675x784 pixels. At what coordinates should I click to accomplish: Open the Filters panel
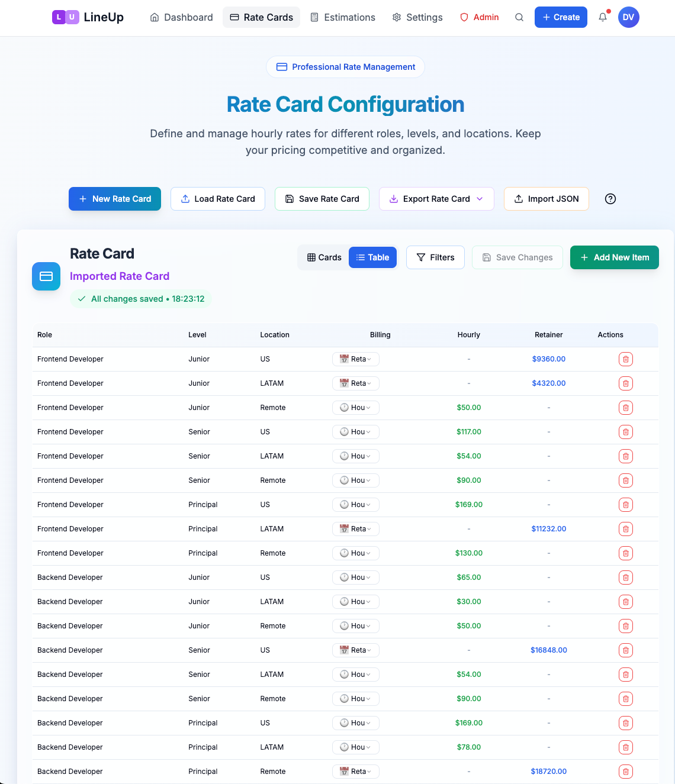click(x=435, y=257)
